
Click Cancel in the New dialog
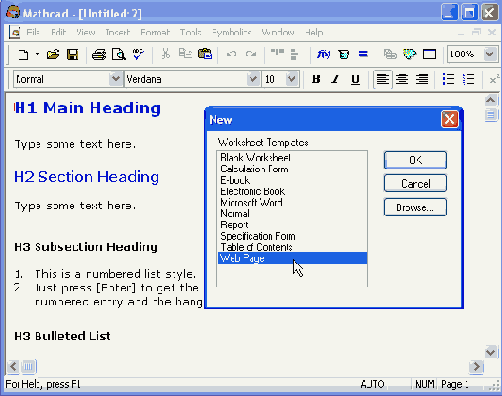(415, 183)
